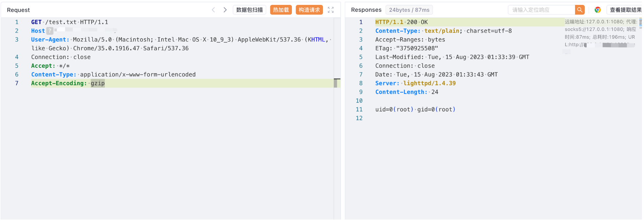
Task: Click the Server lighttpd/1.4.39 header line
Action: coord(415,83)
